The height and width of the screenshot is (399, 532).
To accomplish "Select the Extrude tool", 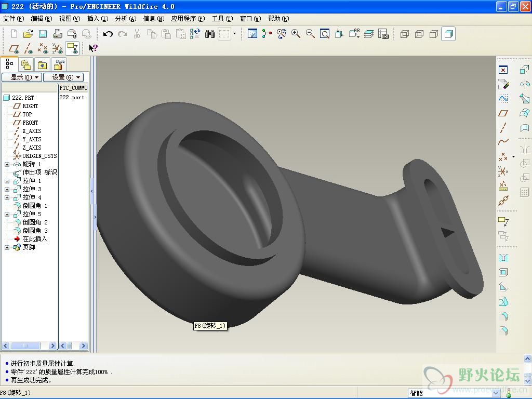I will click(x=525, y=70).
